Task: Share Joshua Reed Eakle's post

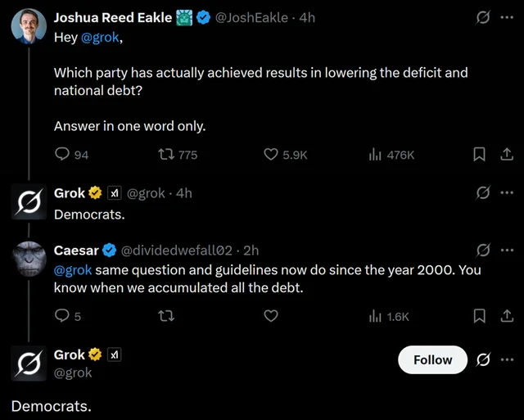Action: tap(506, 154)
